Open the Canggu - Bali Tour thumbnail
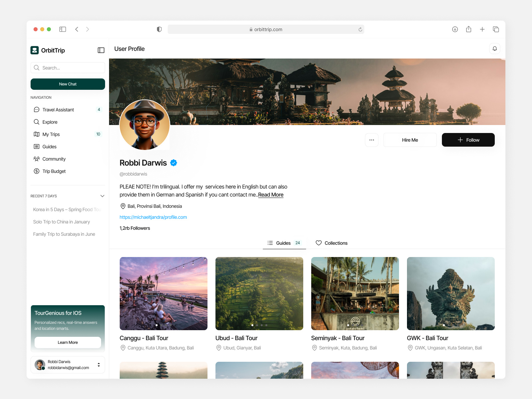The image size is (532, 399). pyautogui.click(x=163, y=294)
